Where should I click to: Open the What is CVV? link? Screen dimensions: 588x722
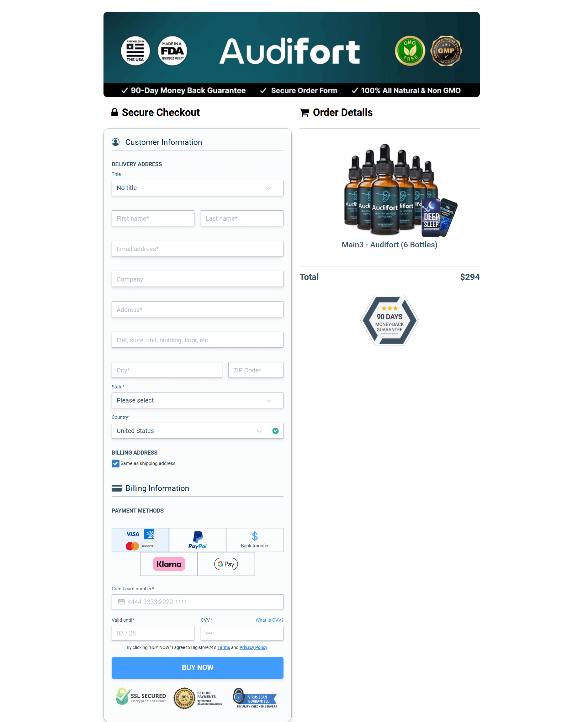[x=269, y=620]
